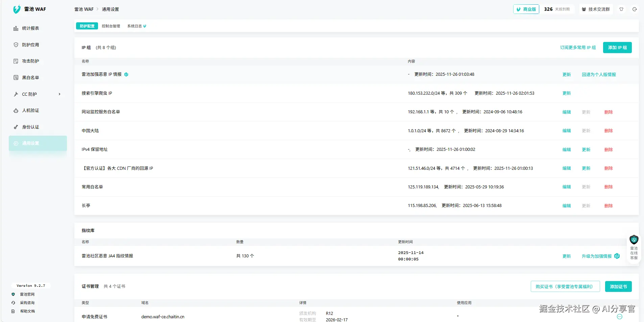Viewport: 644px width, 322px height.
Task: Open 黑白名单 via its sidebar icon
Action: coord(16,77)
